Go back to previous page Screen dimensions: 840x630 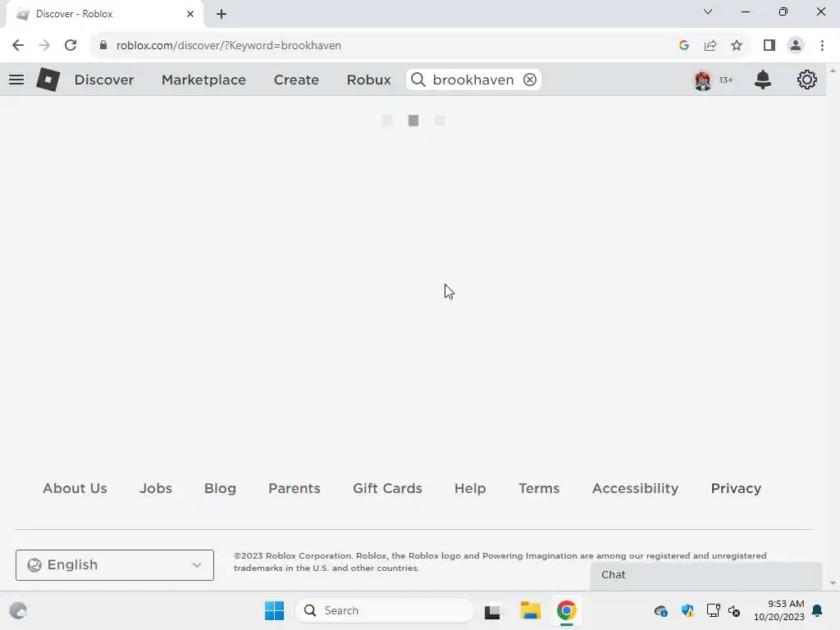click(x=18, y=46)
